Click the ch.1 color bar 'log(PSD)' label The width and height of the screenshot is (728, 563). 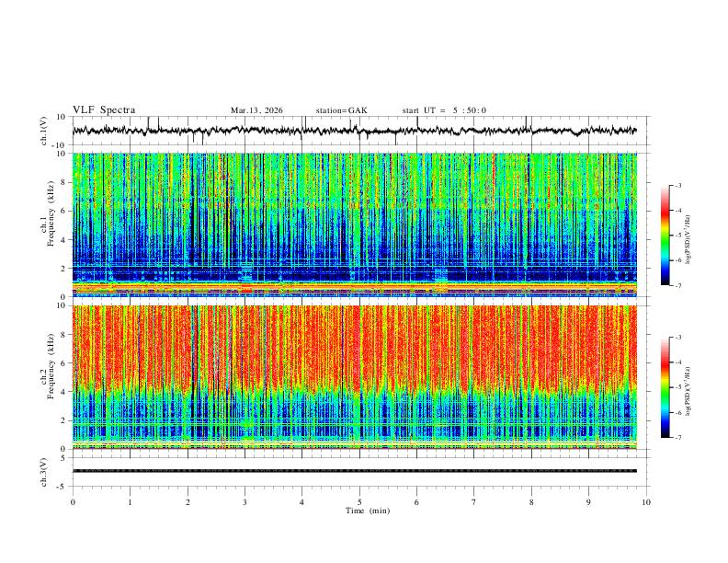click(x=688, y=239)
